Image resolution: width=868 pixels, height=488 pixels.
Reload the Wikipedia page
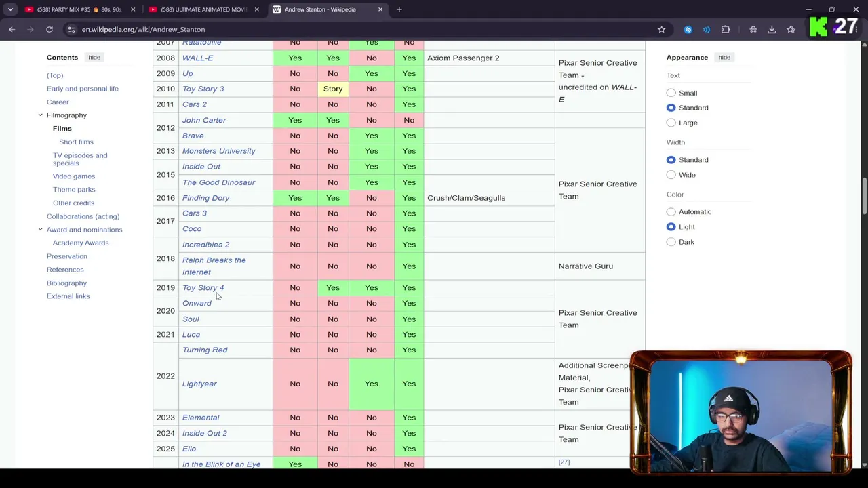coord(50,29)
